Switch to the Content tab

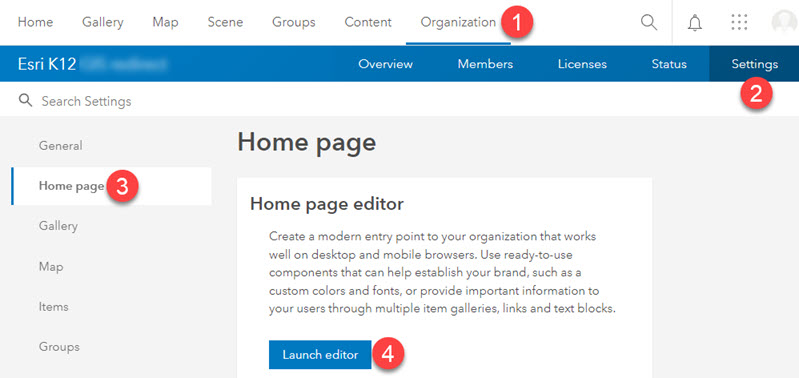pos(368,22)
